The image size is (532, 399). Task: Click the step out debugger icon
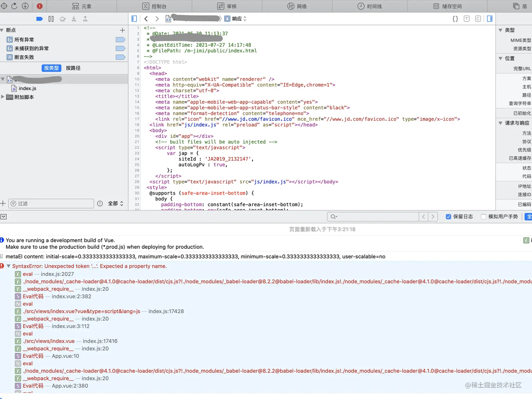point(85,19)
